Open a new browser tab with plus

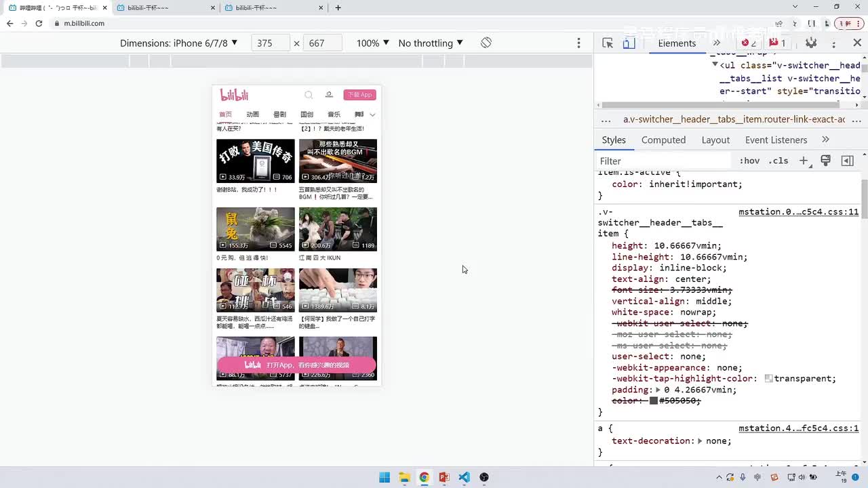coord(338,7)
